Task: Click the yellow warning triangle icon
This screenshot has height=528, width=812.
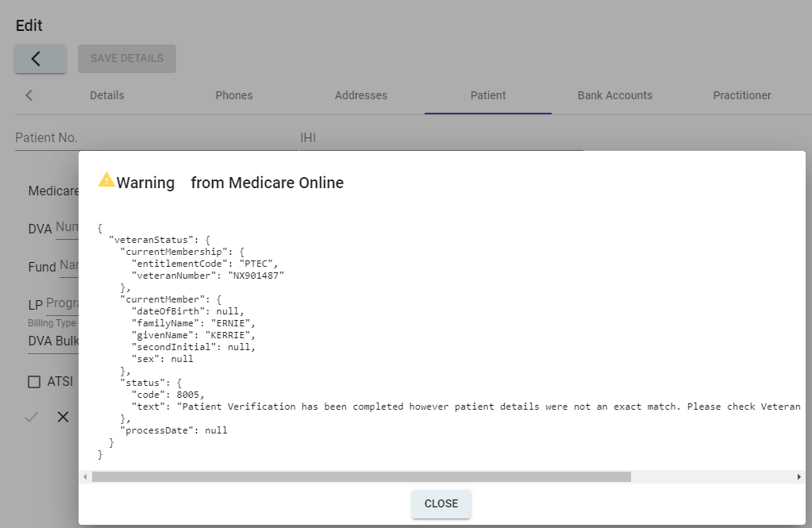Action: point(106,179)
